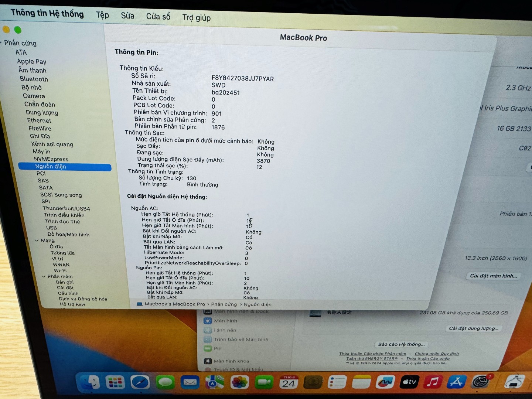Open System Settings from the dock
The width and height of the screenshot is (532, 399).
tap(481, 382)
